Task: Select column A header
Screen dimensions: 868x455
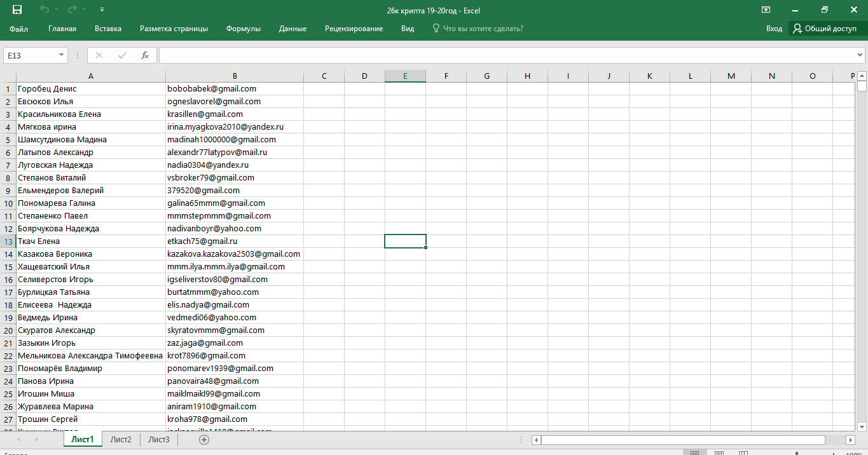Action: (x=91, y=76)
